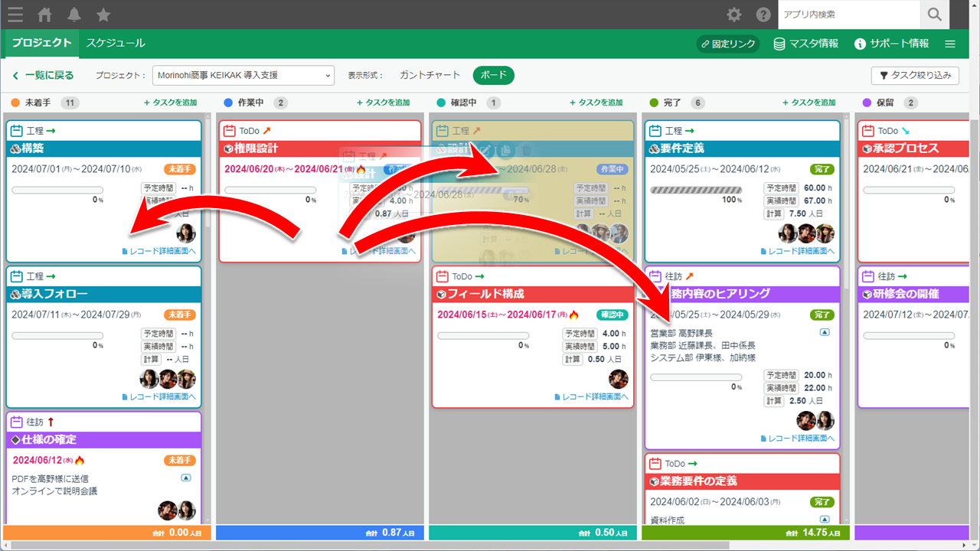This screenshot has width=980, height=551.
Task: Select the ボード display mode
Action: click(494, 75)
